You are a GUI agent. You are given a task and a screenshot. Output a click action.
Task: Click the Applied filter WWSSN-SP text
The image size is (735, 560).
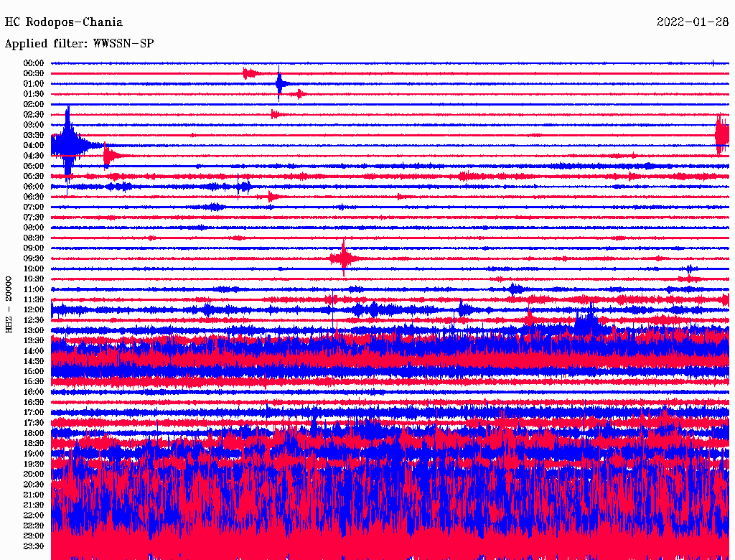pyautogui.click(x=79, y=44)
